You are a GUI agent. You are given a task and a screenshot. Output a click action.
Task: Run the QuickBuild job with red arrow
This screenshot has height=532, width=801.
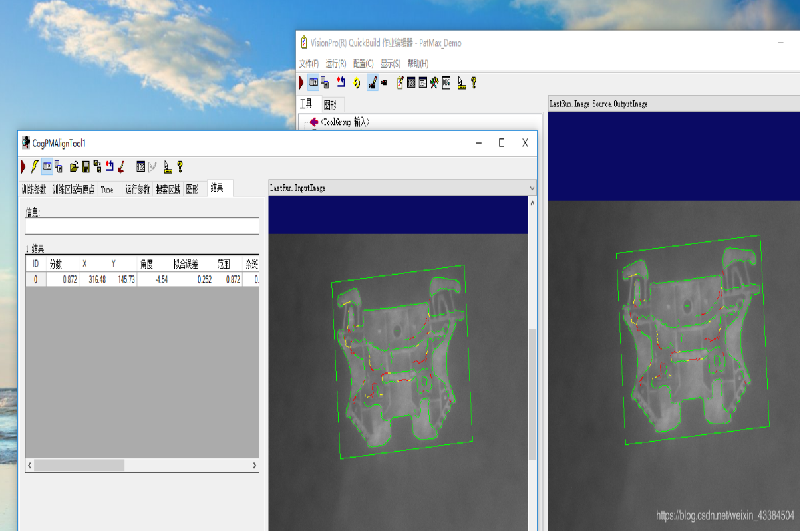301,82
